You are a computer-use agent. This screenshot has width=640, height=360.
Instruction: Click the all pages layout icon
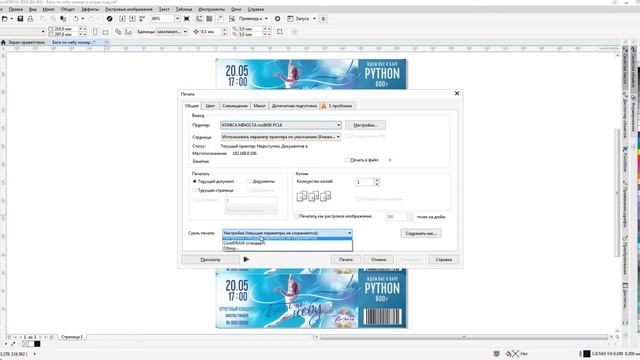[118, 32]
